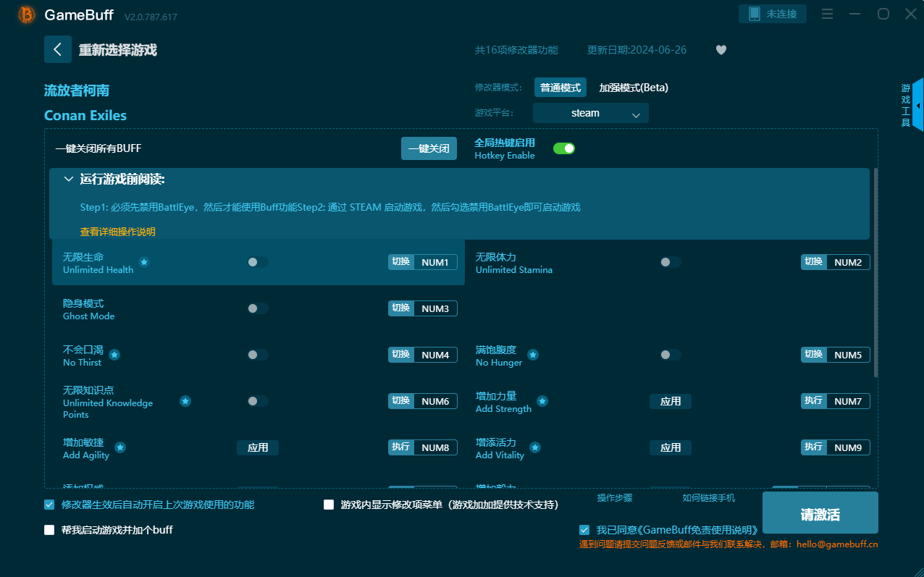Click the back arrow to reselect game
This screenshot has width=924, height=577.
[58, 49]
